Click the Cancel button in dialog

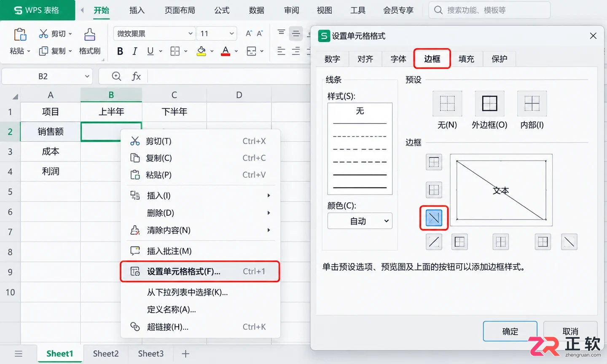tap(570, 331)
